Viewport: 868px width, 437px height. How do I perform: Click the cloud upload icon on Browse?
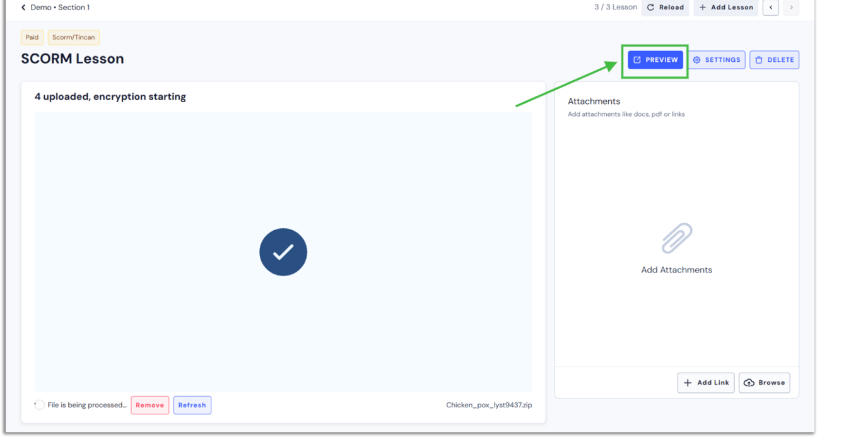[749, 382]
